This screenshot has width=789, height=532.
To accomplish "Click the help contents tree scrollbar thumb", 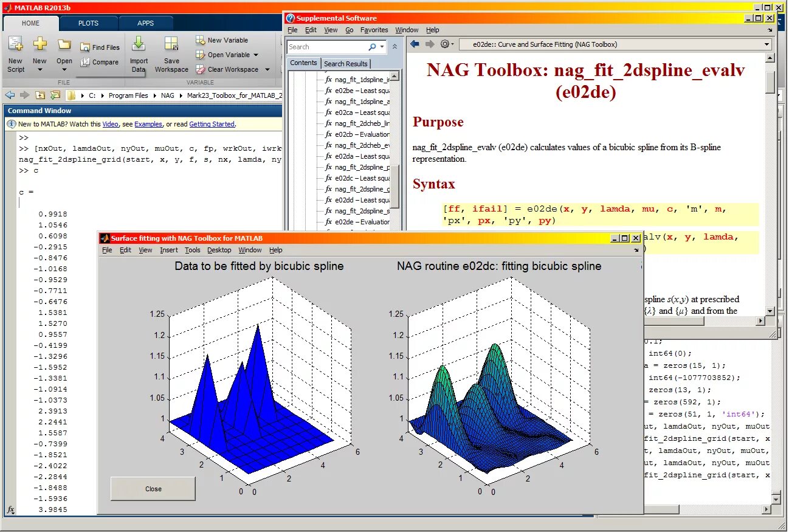I will tap(394, 186).
